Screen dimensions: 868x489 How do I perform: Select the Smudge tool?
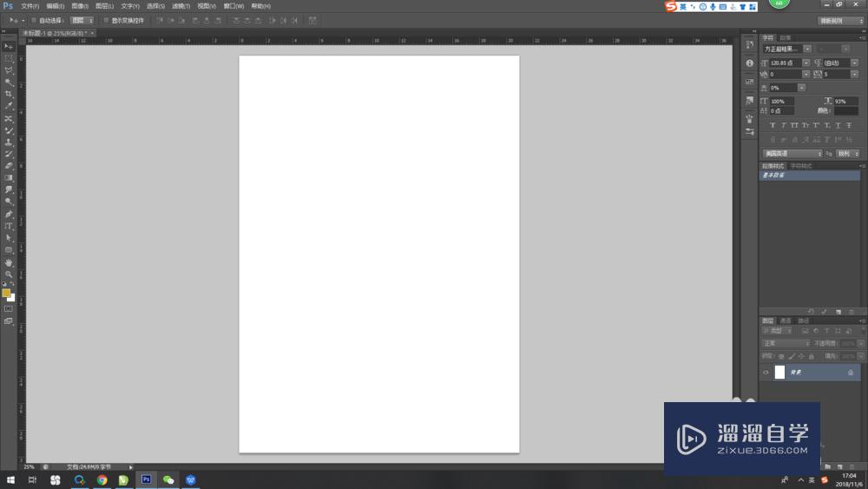pyautogui.click(x=9, y=190)
